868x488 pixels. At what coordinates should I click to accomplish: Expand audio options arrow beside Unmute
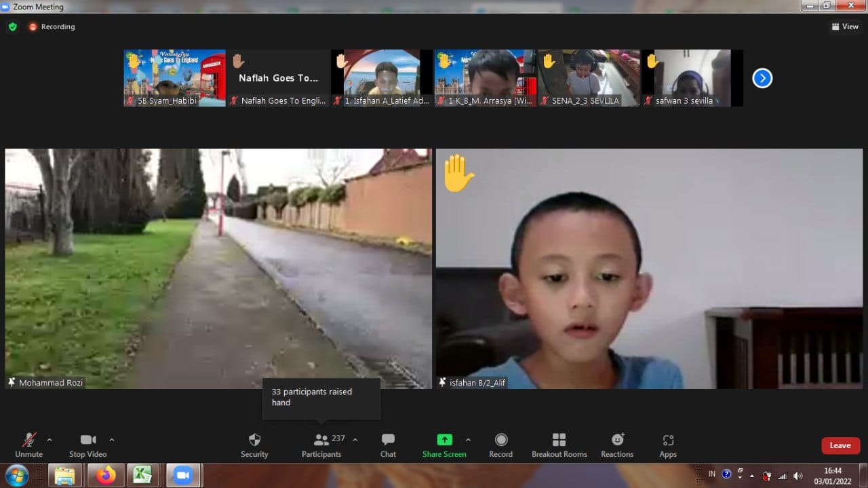click(x=49, y=440)
